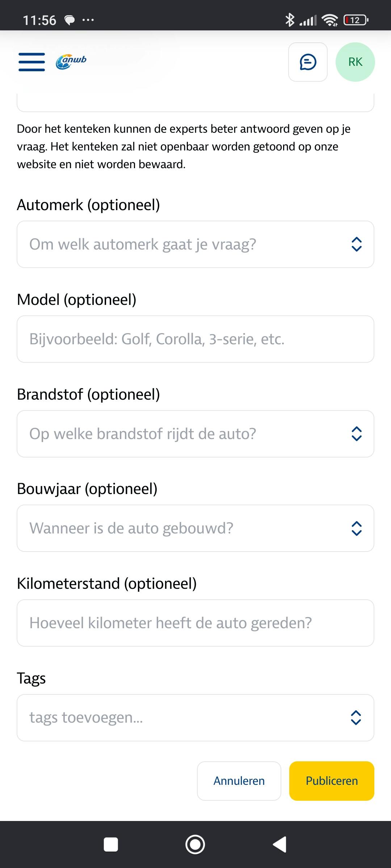Click the Kilometerstand input field

coord(195,623)
